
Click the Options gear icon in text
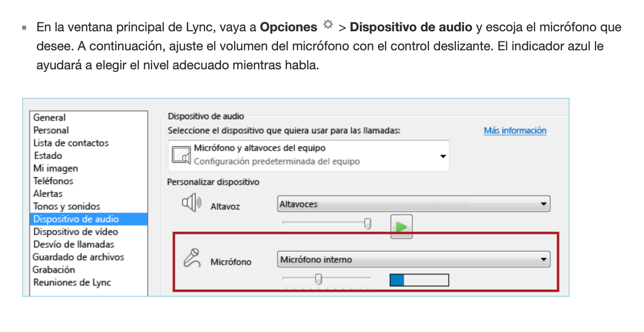(328, 25)
